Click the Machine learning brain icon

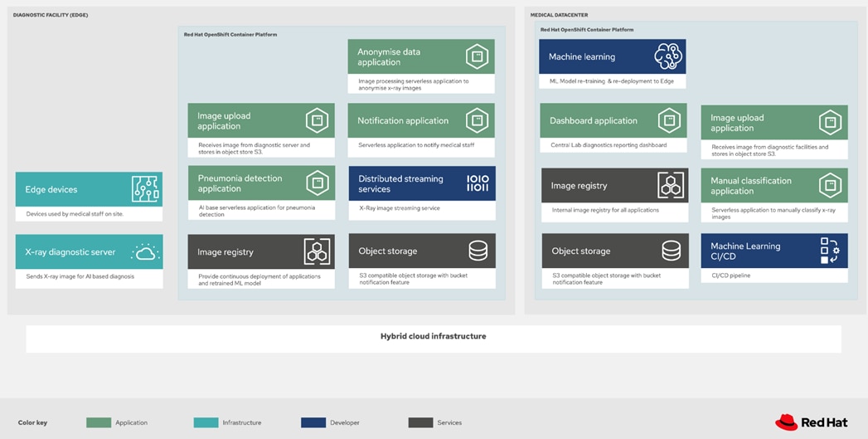pyautogui.click(x=668, y=56)
